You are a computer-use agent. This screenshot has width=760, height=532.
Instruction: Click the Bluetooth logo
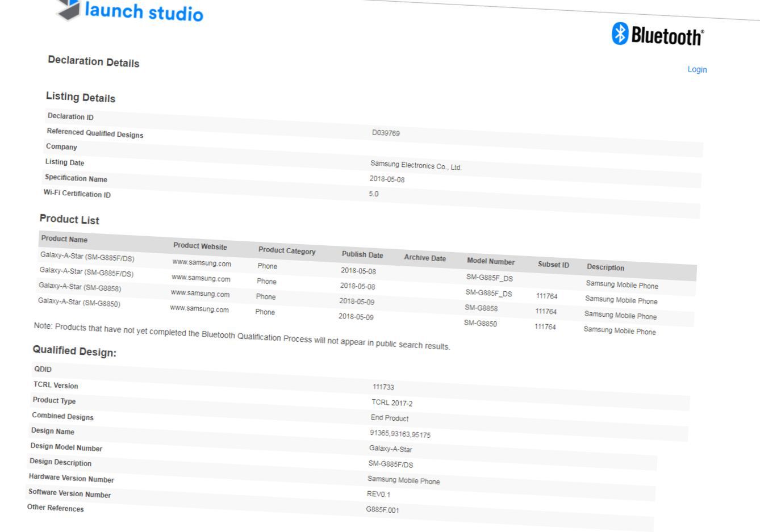pyautogui.click(x=658, y=35)
